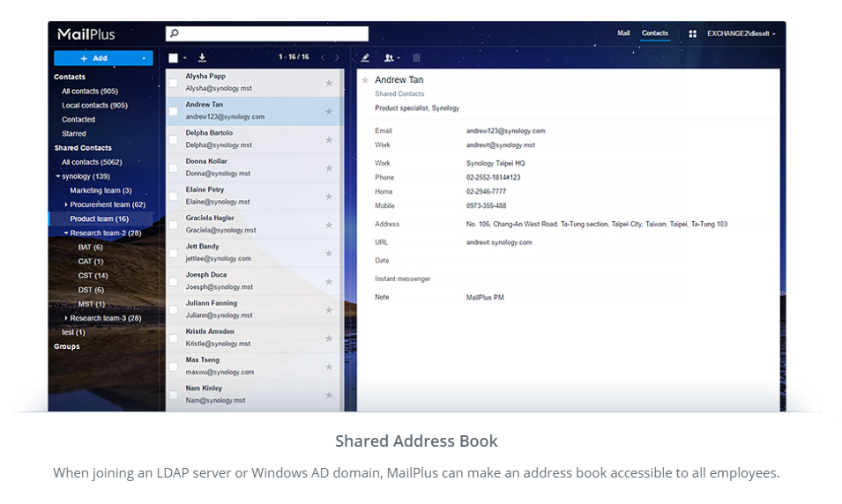This screenshot has height=504, width=842.
Task: Check the Alysha Papp checkbox
Action: 173,83
